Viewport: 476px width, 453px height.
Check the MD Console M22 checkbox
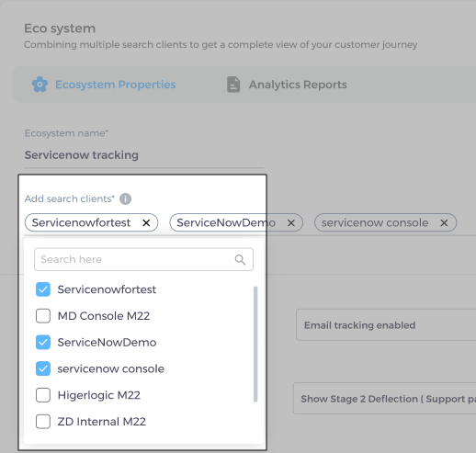(x=43, y=316)
